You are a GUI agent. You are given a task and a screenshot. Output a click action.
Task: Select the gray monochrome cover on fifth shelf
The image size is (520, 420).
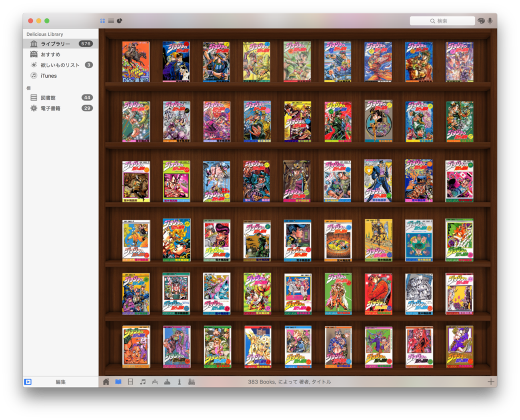[x=419, y=294]
